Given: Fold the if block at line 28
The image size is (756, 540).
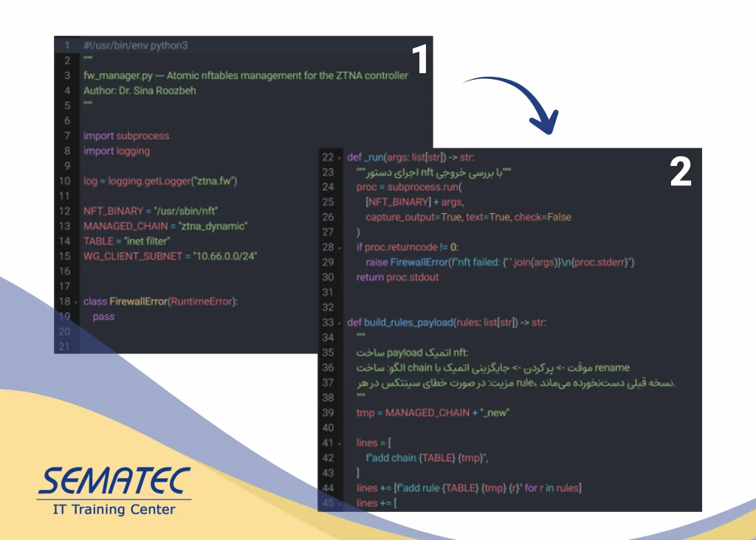Looking at the screenshot, I should point(340,248).
